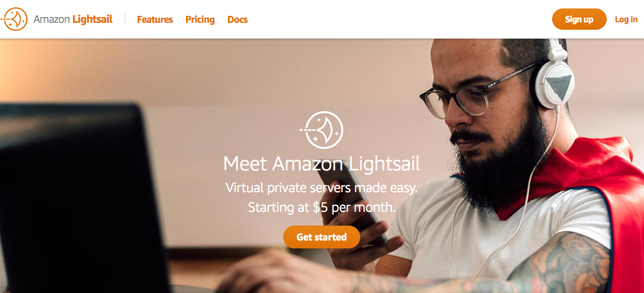This screenshot has width=644, height=293.
Task: Click the Get started button
Action: coord(321,237)
